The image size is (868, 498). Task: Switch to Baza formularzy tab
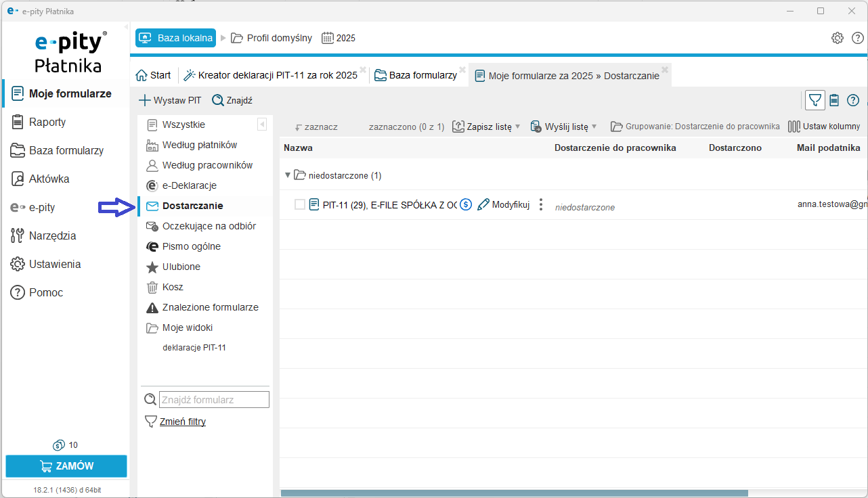416,75
